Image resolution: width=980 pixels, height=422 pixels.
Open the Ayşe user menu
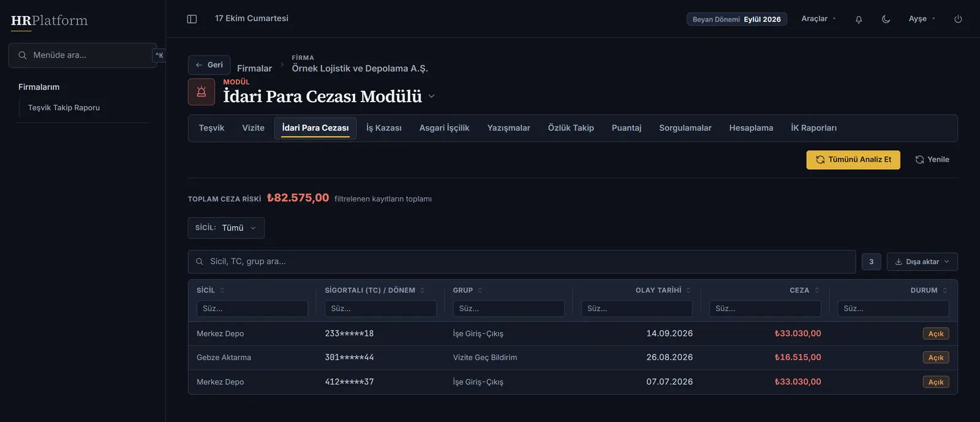coord(922,19)
